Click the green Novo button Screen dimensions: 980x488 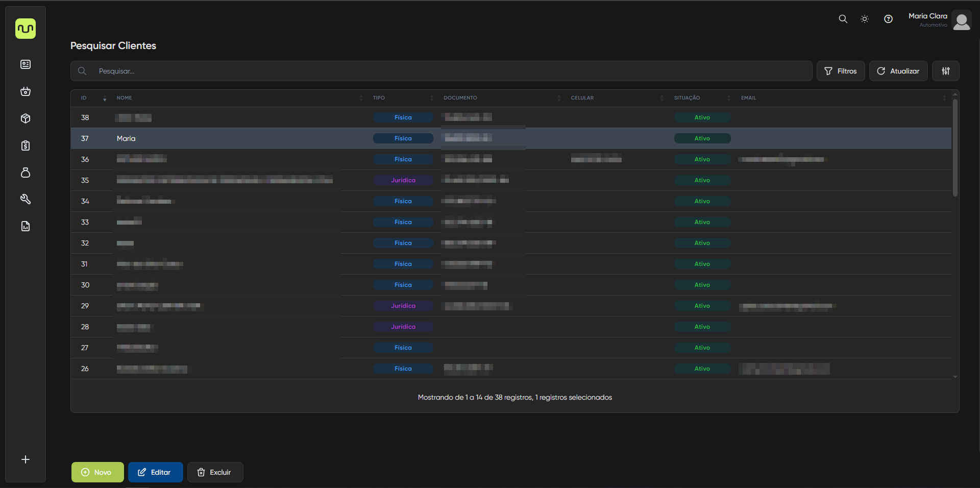(97, 472)
